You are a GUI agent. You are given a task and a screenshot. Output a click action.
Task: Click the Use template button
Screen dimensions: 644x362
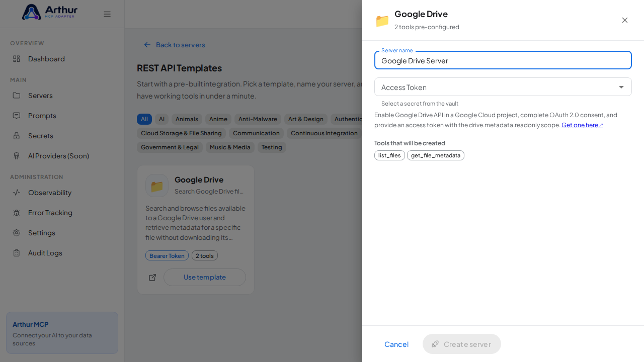click(205, 278)
